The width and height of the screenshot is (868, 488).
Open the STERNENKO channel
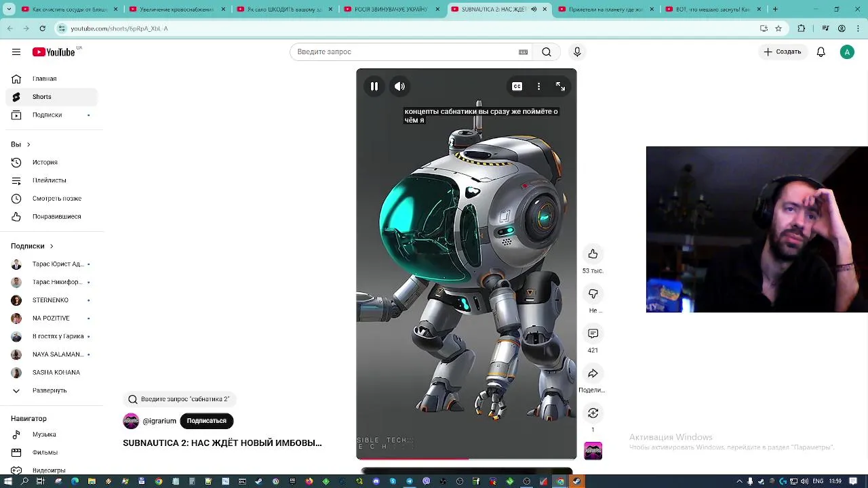[x=51, y=300]
